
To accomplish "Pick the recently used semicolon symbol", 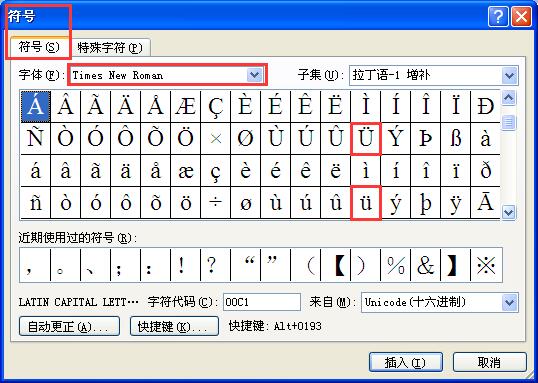I will click(x=126, y=265).
